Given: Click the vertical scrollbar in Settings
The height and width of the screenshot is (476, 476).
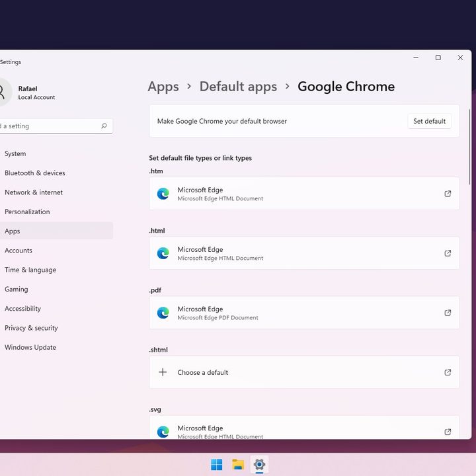Looking at the screenshot, I should 469,147.
